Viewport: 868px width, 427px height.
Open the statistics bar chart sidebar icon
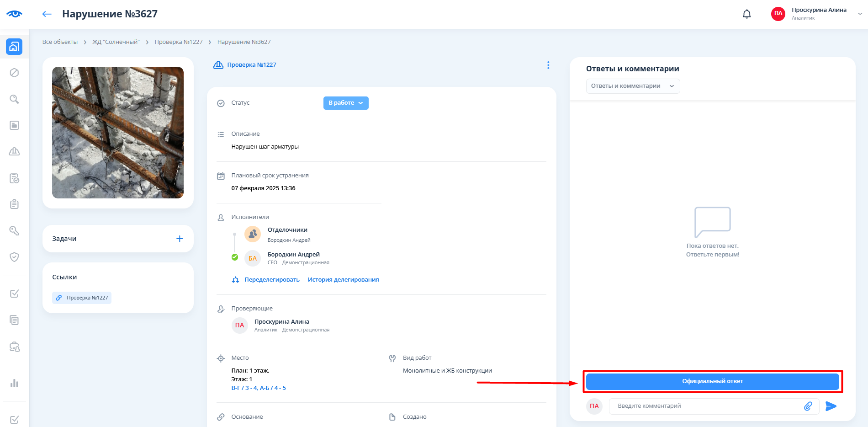[14, 383]
